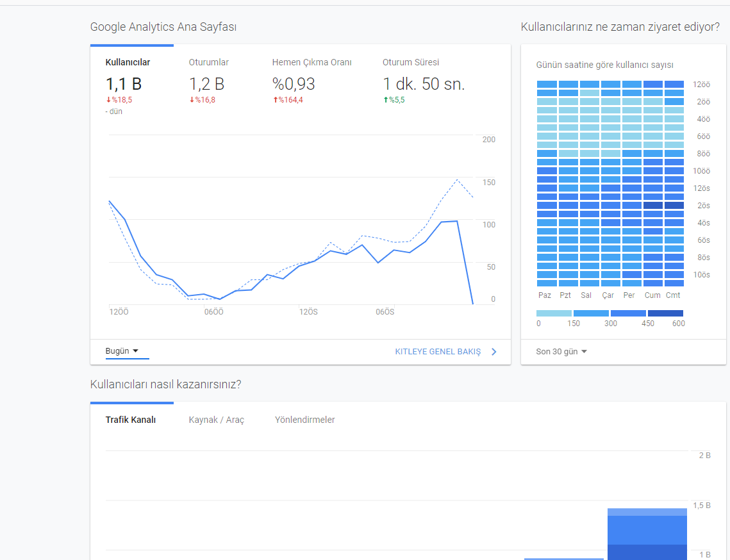Click the darkest 450–600 legend swatch
The width and height of the screenshot is (730, 560).
click(666, 313)
